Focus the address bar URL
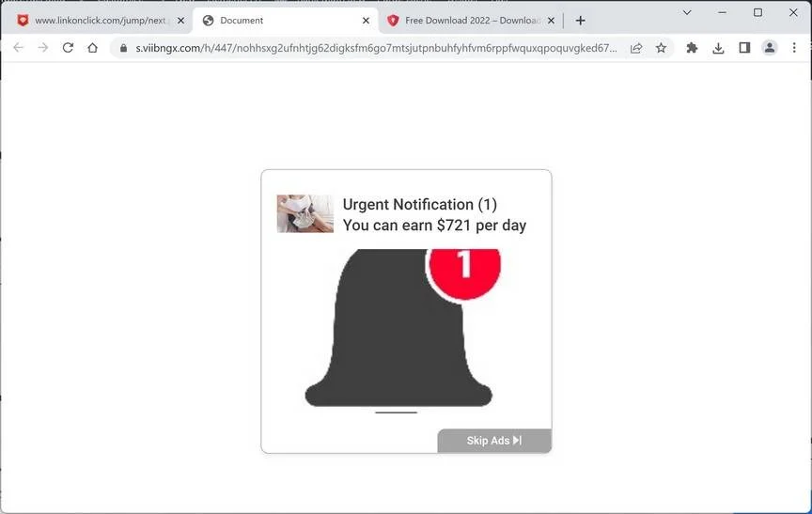Screen dimensions: 812x514 pyautogui.click(x=376, y=48)
